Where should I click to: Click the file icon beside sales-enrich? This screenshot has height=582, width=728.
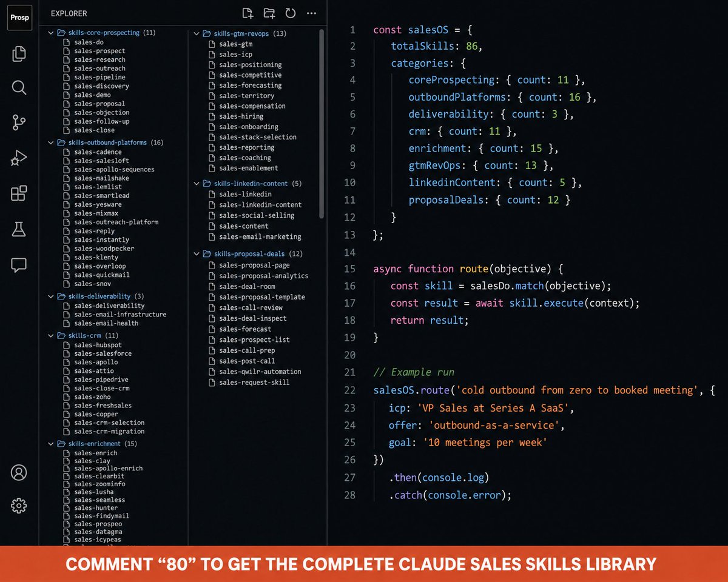pyautogui.click(x=67, y=453)
